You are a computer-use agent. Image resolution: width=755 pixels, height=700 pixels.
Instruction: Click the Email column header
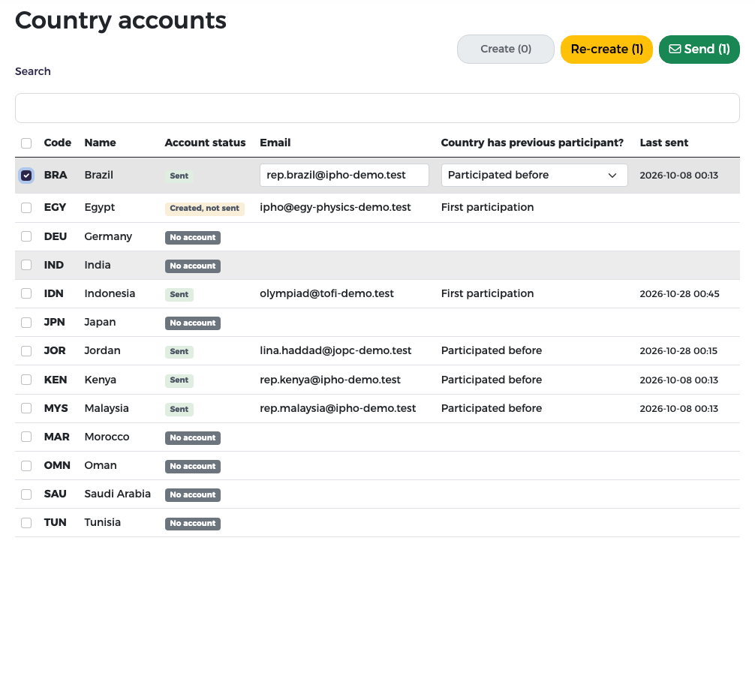(275, 143)
